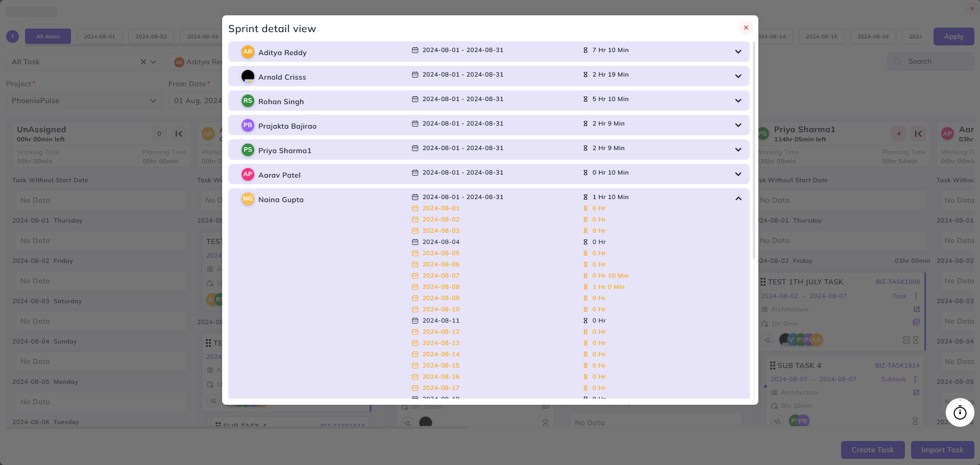Viewport: 980px width, 465px height.
Task: Collapse the Priya Sharma1 column
Action: tap(918, 134)
